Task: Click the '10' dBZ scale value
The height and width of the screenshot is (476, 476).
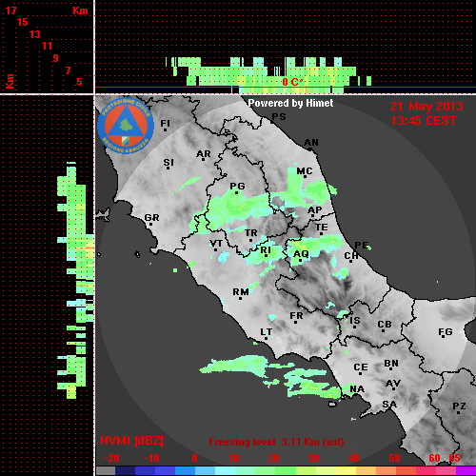Action: coord(234,458)
